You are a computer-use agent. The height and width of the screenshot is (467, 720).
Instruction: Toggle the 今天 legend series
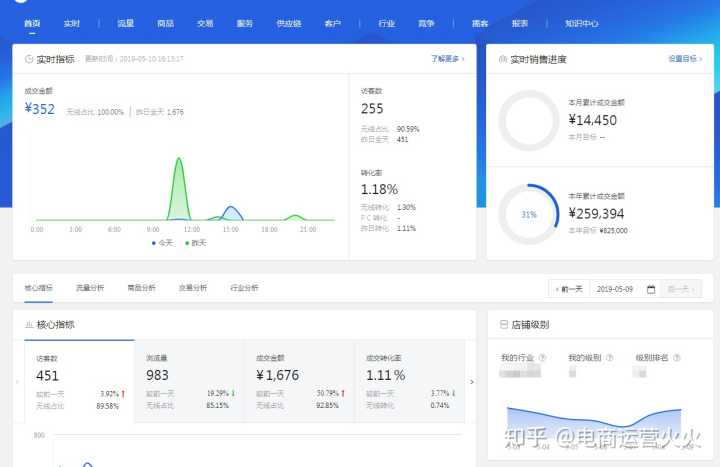[x=164, y=243]
